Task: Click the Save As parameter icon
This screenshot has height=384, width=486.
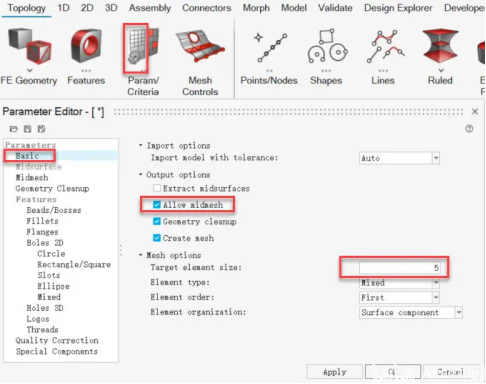Action: point(41,129)
